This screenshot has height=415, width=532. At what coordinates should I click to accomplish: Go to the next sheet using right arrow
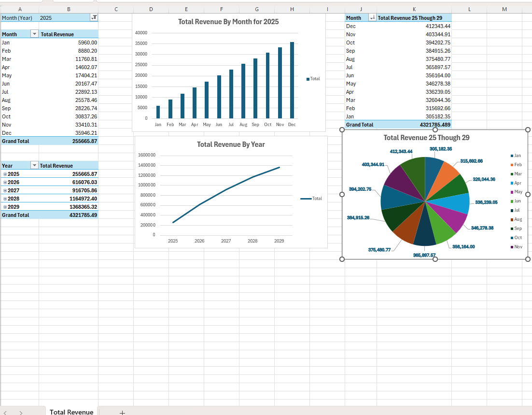[21, 413]
